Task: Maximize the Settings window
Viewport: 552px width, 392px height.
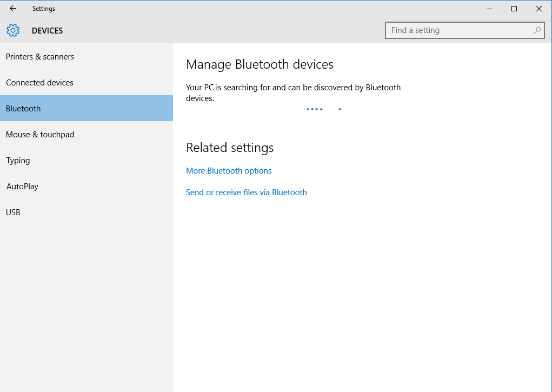Action: 514,9
